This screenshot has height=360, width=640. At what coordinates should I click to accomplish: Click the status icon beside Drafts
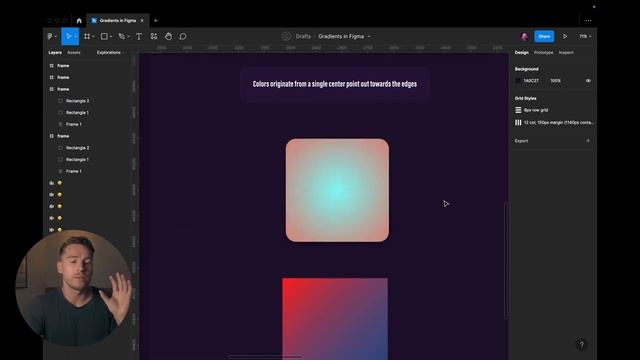pyautogui.click(x=286, y=36)
